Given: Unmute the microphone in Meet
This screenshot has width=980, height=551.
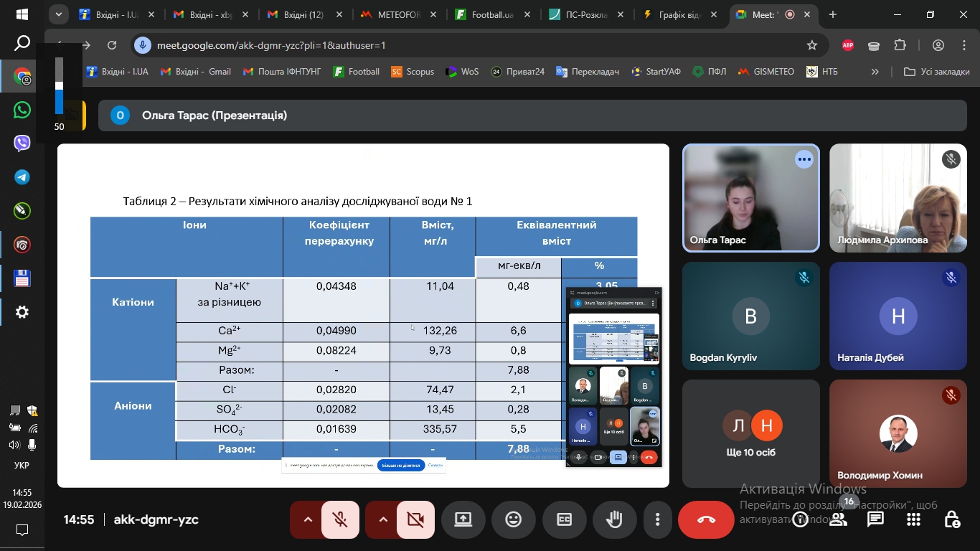Looking at the screenshot, I should tap(340, 519).
